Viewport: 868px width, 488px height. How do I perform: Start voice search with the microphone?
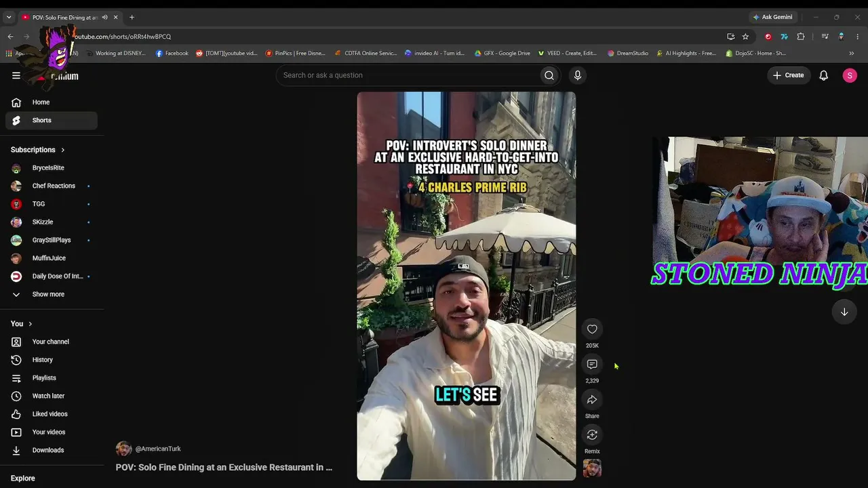click(x=577, y=75)
